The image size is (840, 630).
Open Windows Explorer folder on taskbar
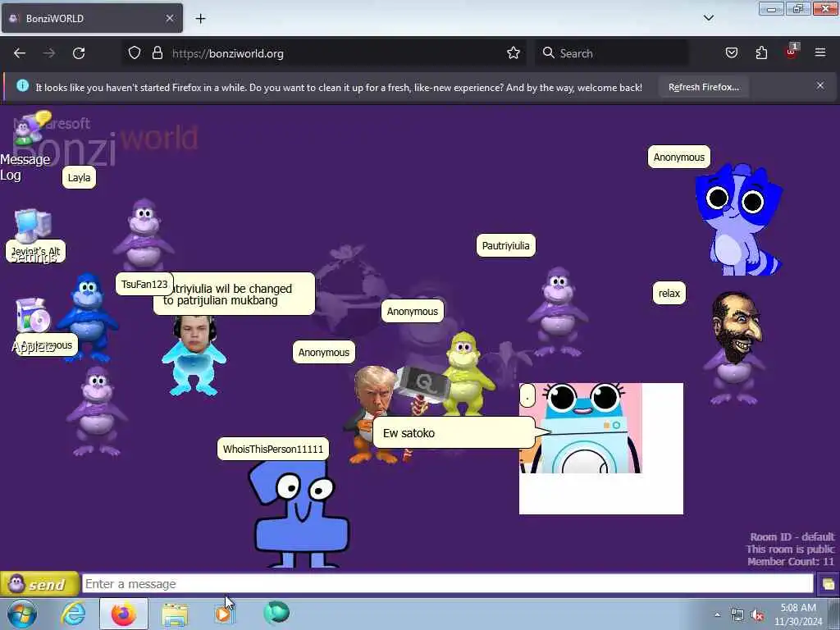click(175, 614)
